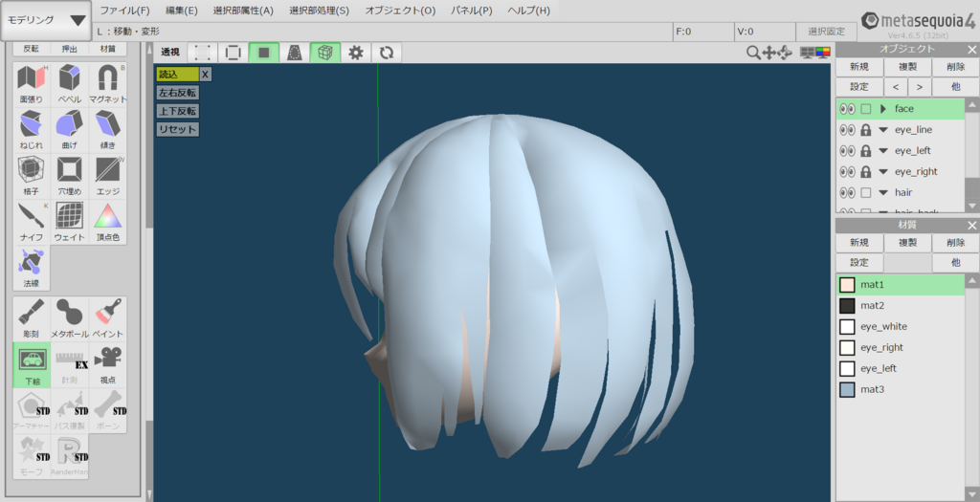Select the 傾き skew tool
The image size is (980, 502).
click(107, 130)
